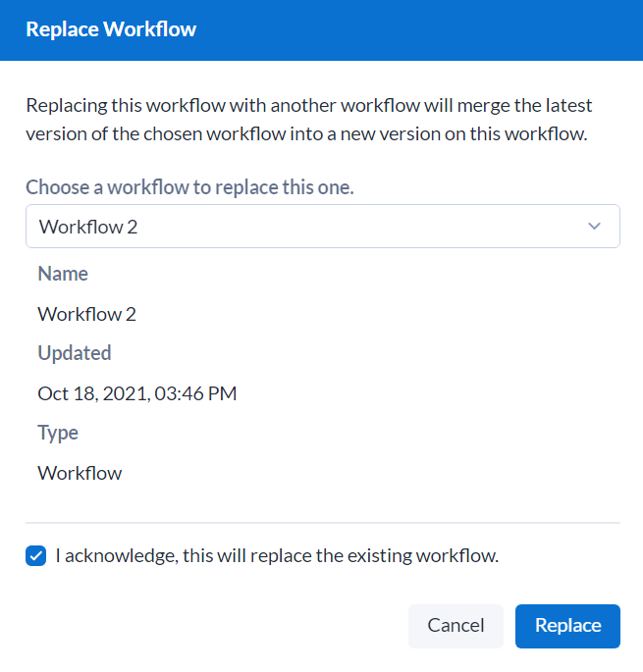This screenshot has height=672, width=643.
Task: Click the description paragraph about merging versions
Action: [x=308, y=120]
